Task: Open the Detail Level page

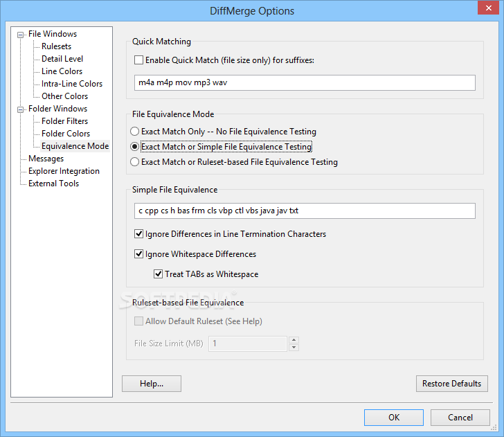Action: click(x=62, y=59)
